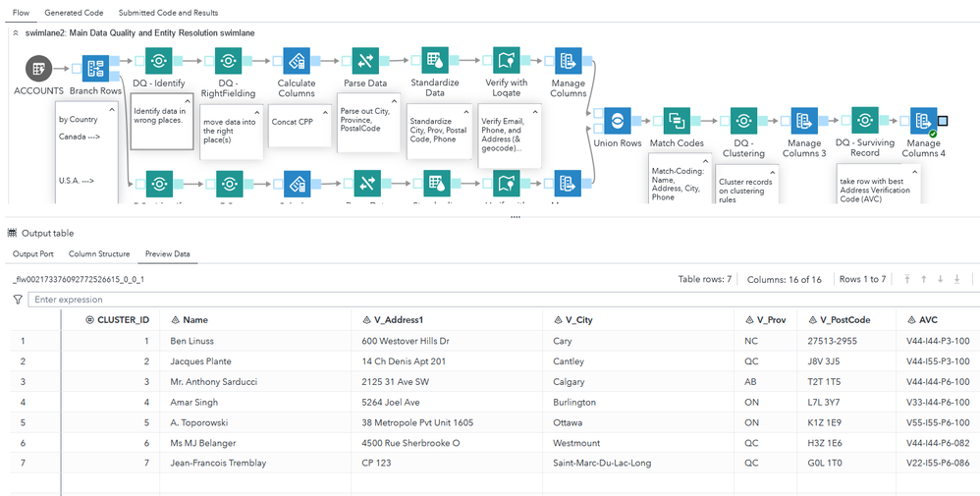Select the '5264 Joel Ave' address cell
The image size is (980, 496).
pyautogui.click(x=447, y=402)
